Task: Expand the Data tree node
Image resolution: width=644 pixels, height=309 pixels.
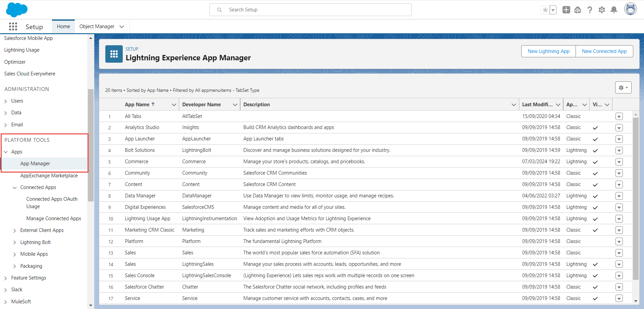Action: [6, 113]
